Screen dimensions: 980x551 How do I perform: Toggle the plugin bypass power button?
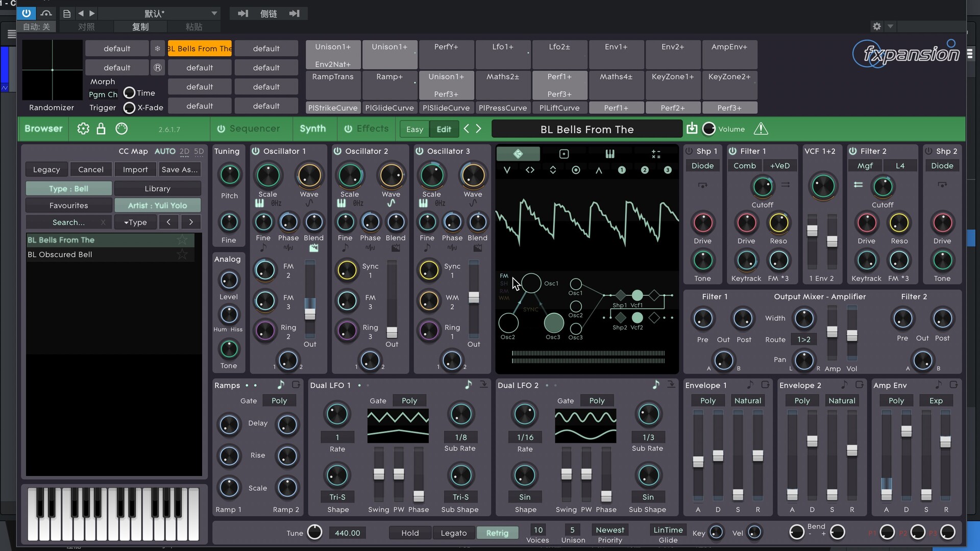(x=26, y=13)
